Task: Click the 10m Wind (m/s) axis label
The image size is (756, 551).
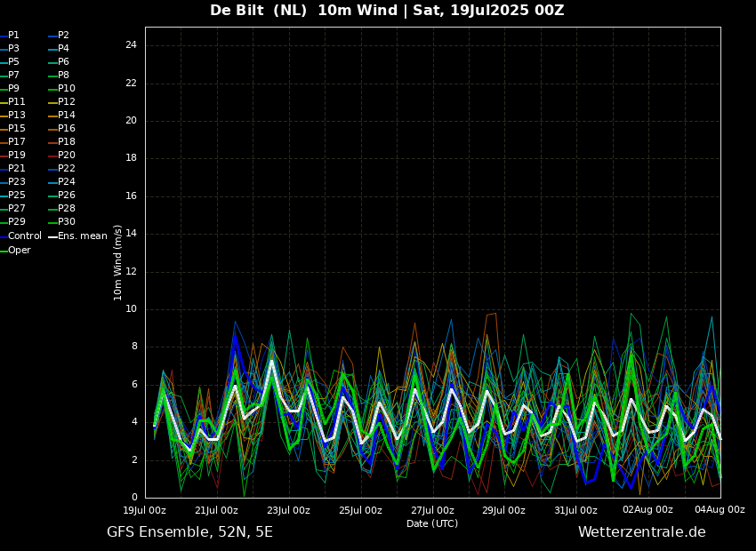Action: point(118,262)
